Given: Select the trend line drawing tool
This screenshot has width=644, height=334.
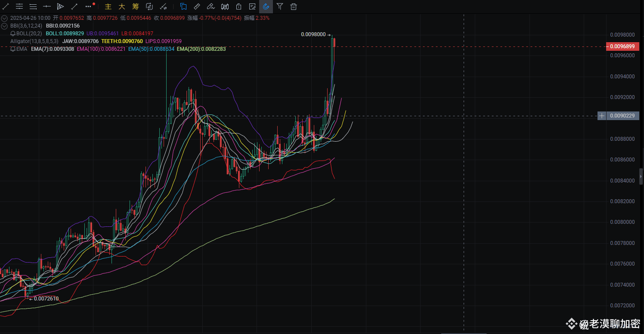Looking at the screenshot, I should click(x=6, y=6).
